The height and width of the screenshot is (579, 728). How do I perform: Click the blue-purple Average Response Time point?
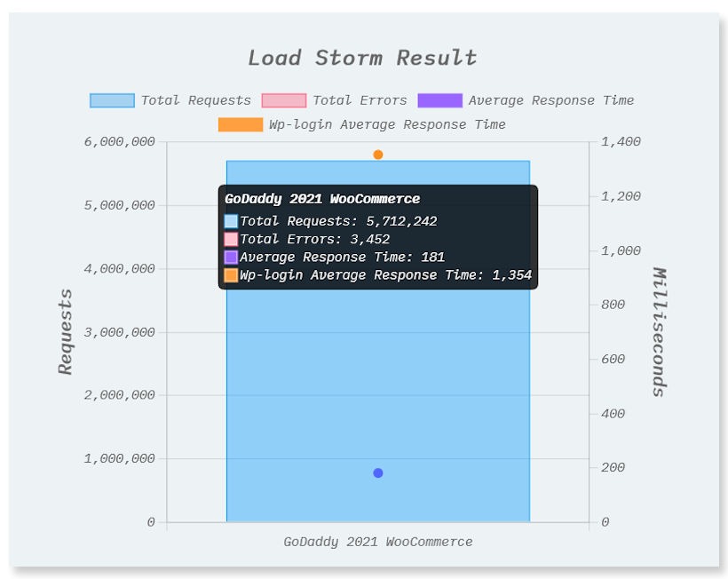pyautogui.click(x=378, y=473)
